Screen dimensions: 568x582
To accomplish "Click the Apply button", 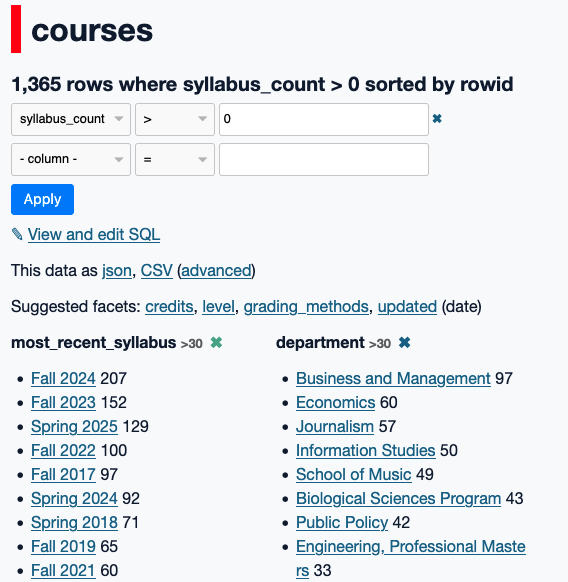I will [x=42, y=199].
